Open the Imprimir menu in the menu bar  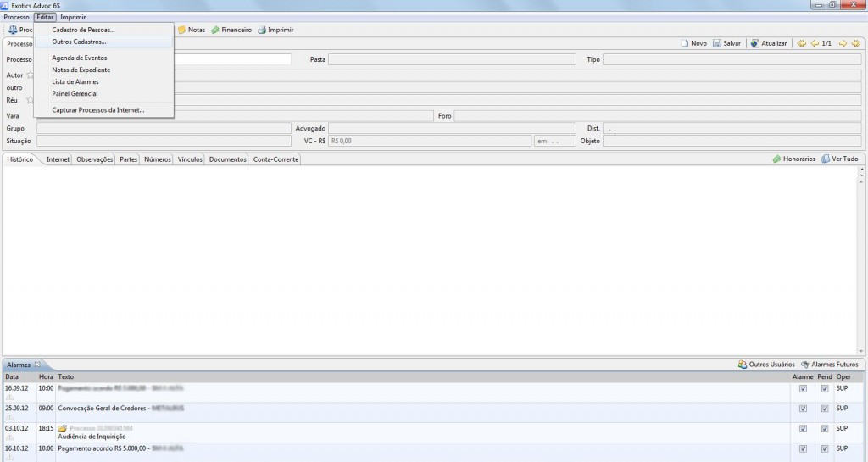(x=73, y=17)
